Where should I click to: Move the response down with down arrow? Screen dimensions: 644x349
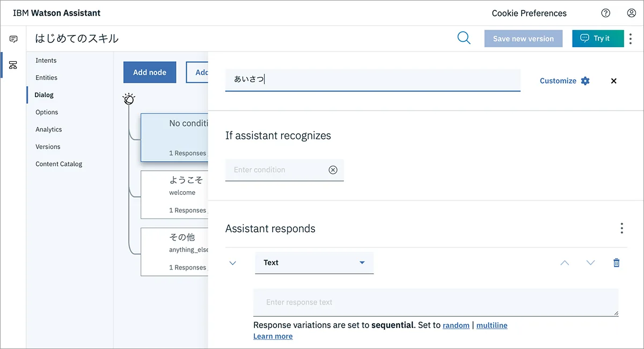[x=591, y=263]
